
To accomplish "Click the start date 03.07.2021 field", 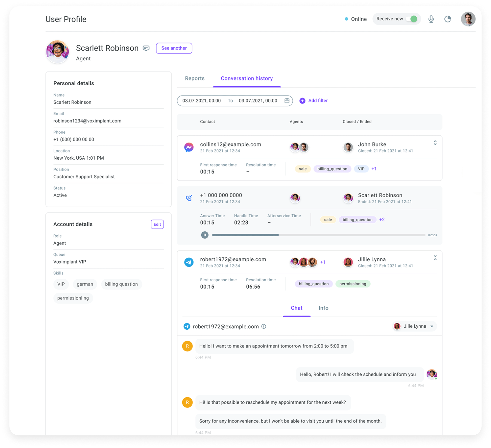I will coord(201,101).
